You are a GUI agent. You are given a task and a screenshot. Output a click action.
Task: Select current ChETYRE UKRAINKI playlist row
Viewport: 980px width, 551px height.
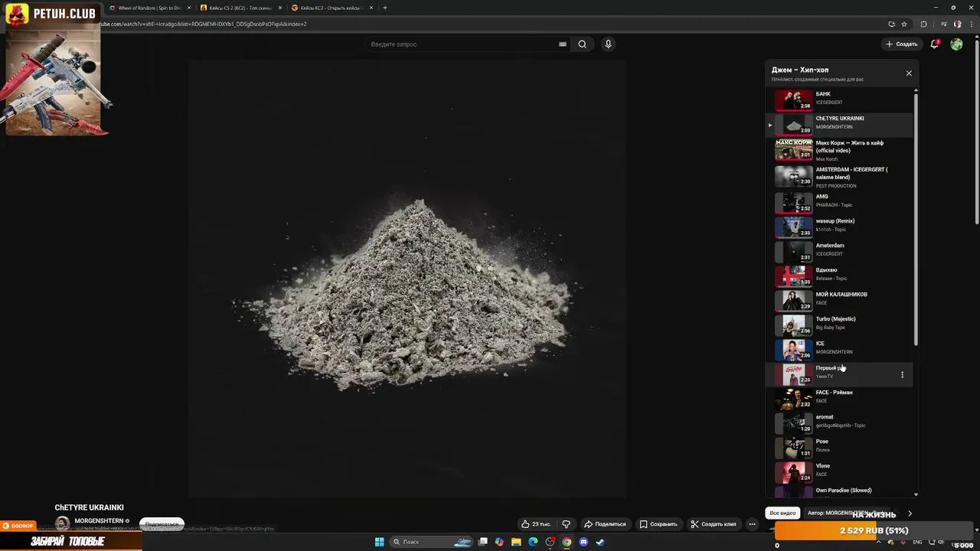(x=840, y=125)
